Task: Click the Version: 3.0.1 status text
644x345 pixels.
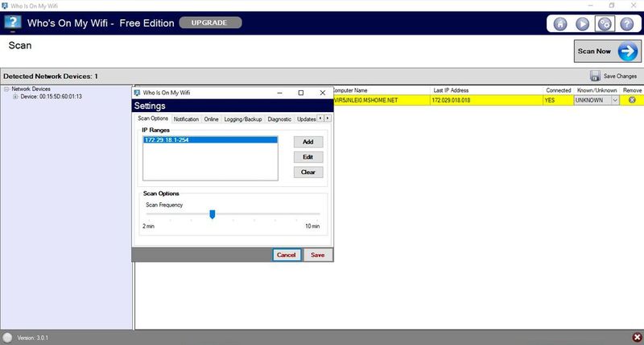Action: coord(33,338)
